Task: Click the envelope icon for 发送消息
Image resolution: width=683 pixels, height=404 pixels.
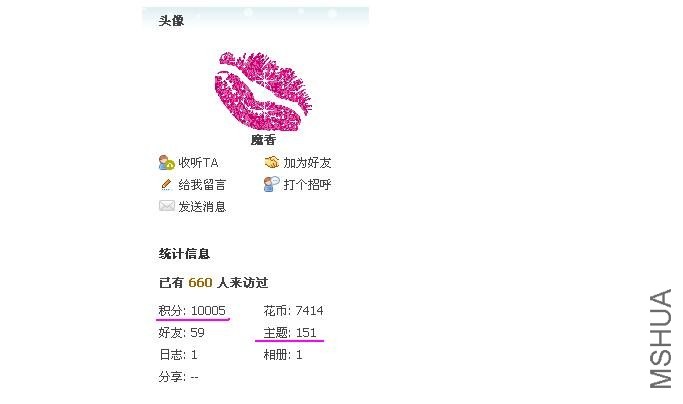Action: tap(166, 206)
